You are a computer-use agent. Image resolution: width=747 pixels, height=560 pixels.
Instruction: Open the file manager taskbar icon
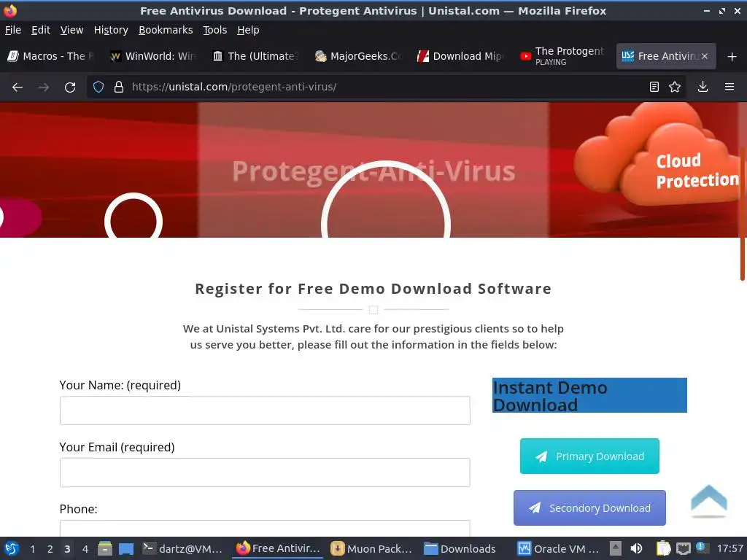click(x=105, y=549)
